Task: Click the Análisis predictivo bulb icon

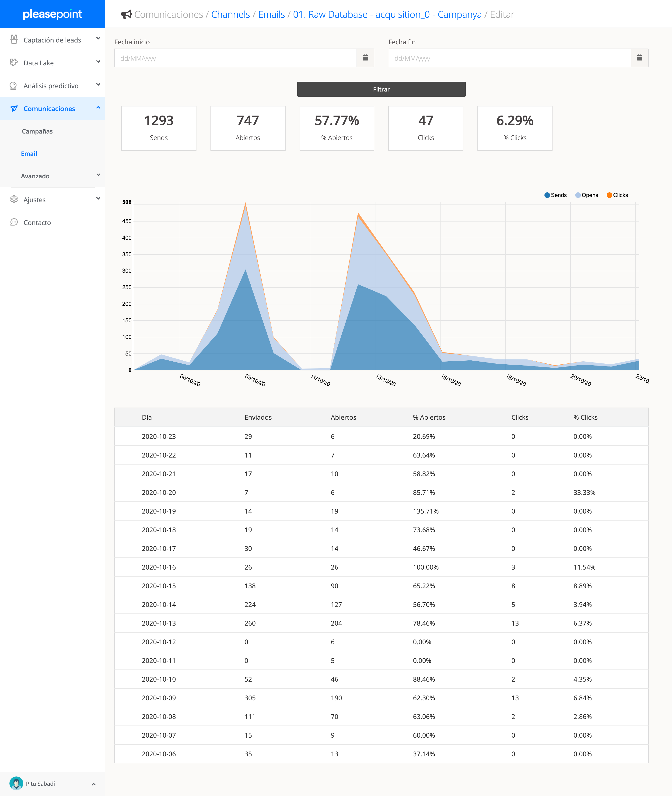Action: pyautogui.click(x=13, y=85)
